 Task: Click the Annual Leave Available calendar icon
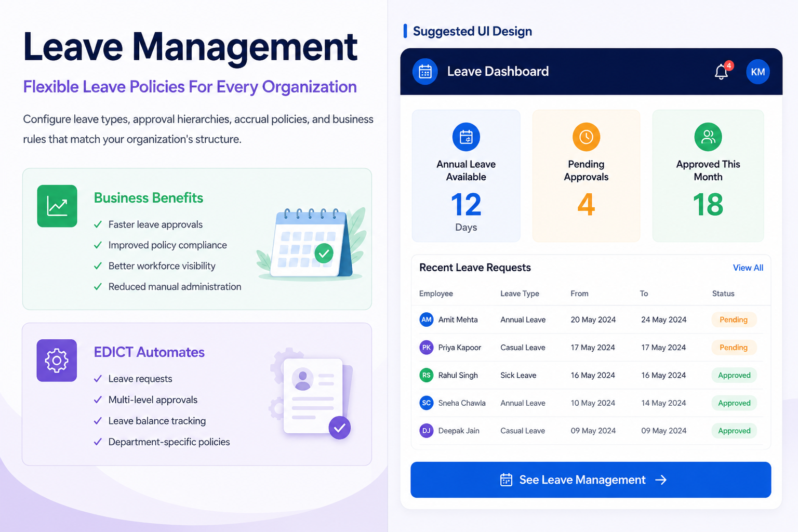click(466, 137)
